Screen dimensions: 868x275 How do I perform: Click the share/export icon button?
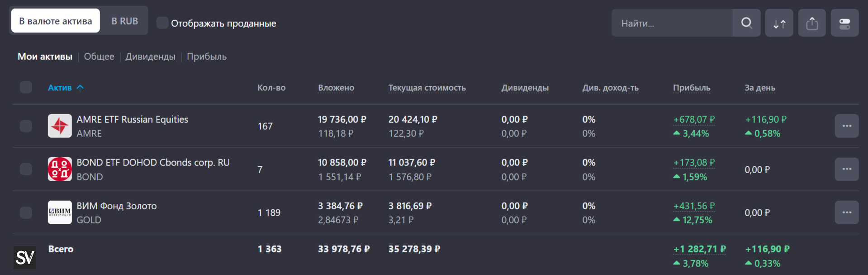point(812,23)
